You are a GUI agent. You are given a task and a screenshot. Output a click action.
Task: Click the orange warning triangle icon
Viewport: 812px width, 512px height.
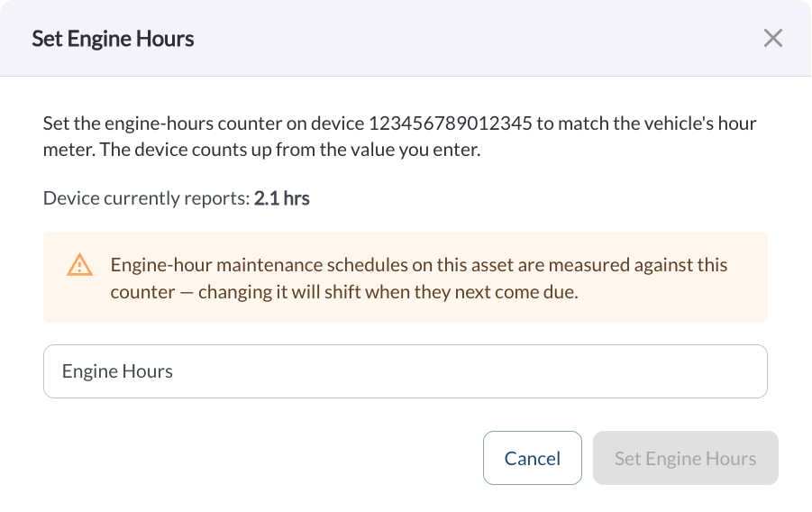coord(79,264)
